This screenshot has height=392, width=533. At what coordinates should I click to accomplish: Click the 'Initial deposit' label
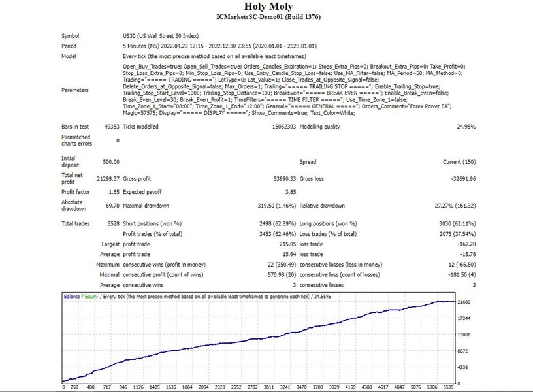click(x=70, y=161)
